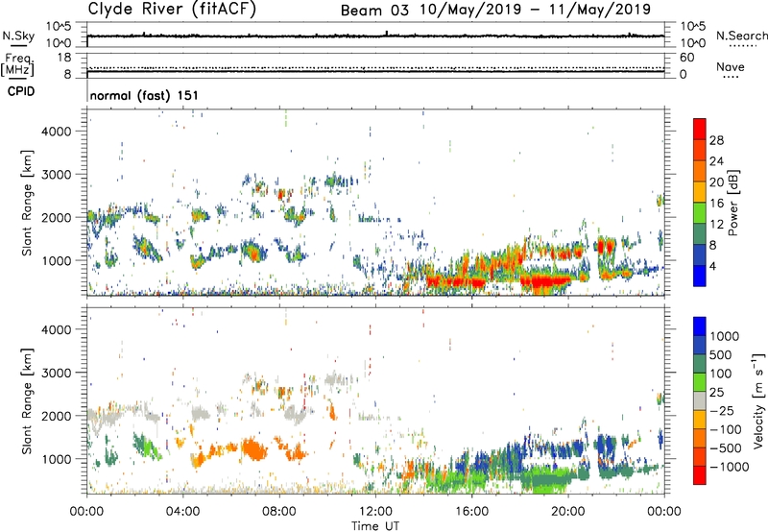Pick the light green 12-16 dB Power segment
This screenshot has width=768, height=532.
[x=700, y=212]
